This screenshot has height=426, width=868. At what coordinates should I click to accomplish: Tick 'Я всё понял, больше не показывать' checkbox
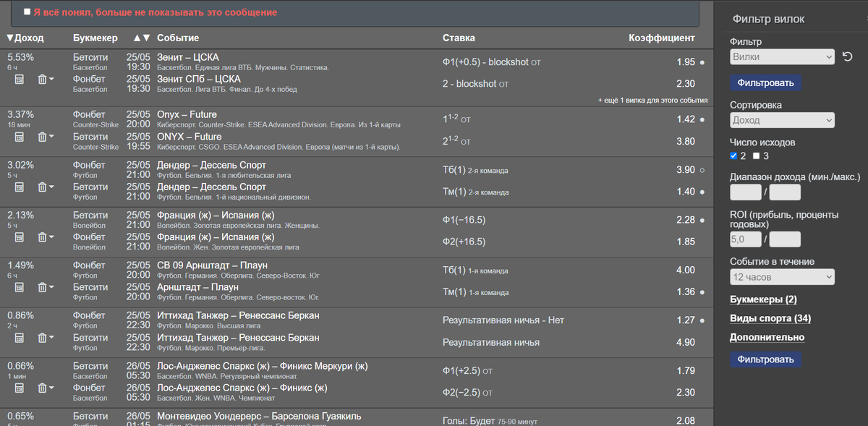pos(27,12)
